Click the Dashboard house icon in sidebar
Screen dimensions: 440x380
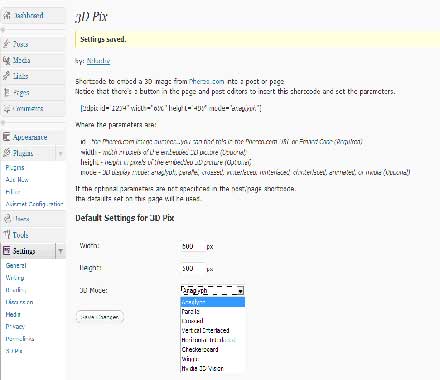[7, 15]
